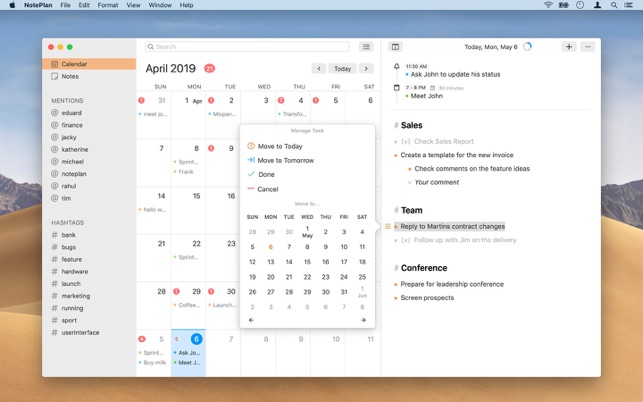Click the red Cancel dash icon
643x402 pixels.
point(251,189)
